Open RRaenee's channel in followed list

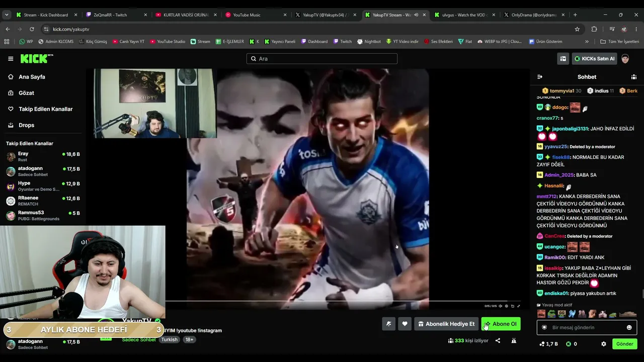point(43,201)
